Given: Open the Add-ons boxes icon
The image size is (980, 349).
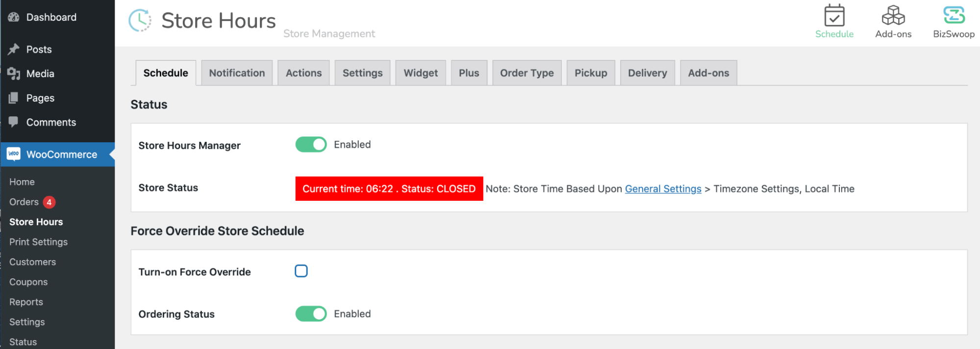Looking at the screenshot, I should pos(893,16).
